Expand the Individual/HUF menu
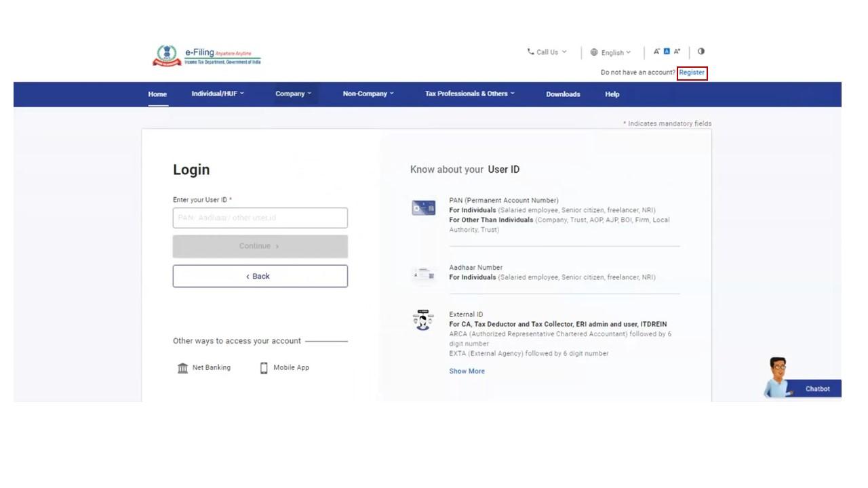The width and height of the screenshot is (868, 488). coord(217,94)
